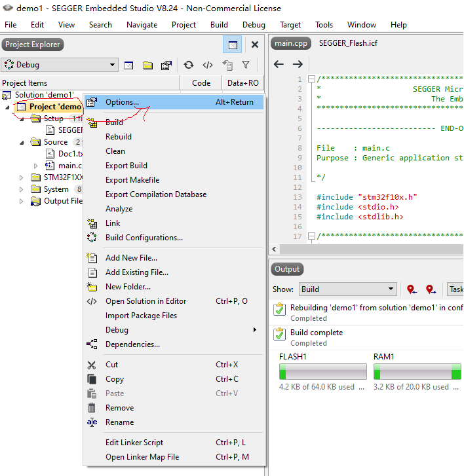Click the Code column header in Project Explorer
Viewport: 464px width, 476px height.
coord(201,83)
